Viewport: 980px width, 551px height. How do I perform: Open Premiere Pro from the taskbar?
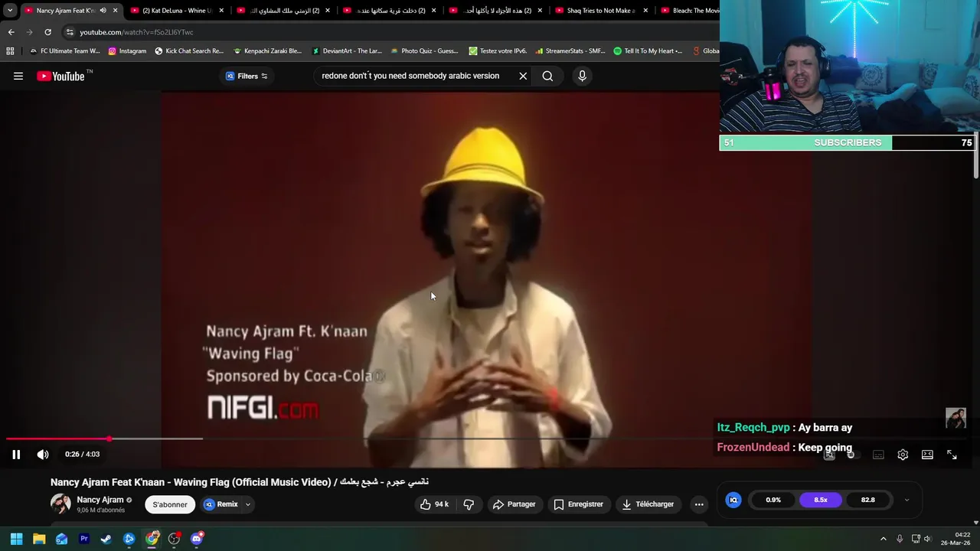coord(84,539)
